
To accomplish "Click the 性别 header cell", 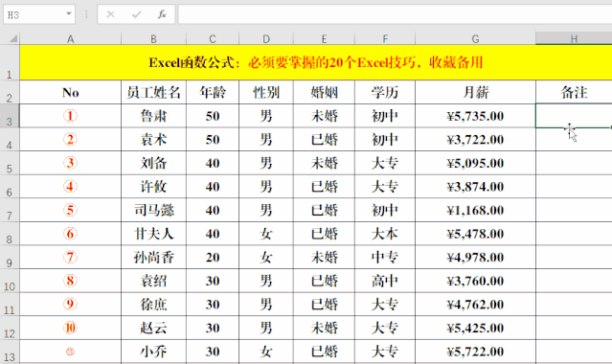I will coord(266,92).
